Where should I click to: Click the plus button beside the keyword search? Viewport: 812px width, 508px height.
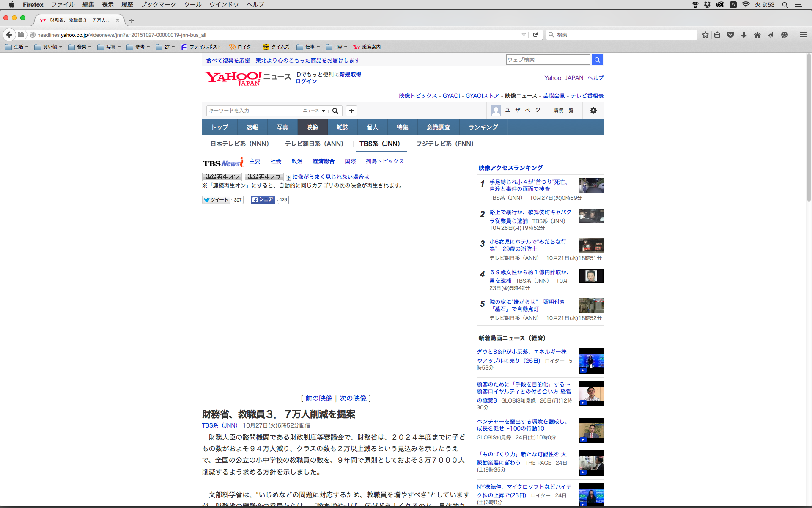tap(351, 111)
